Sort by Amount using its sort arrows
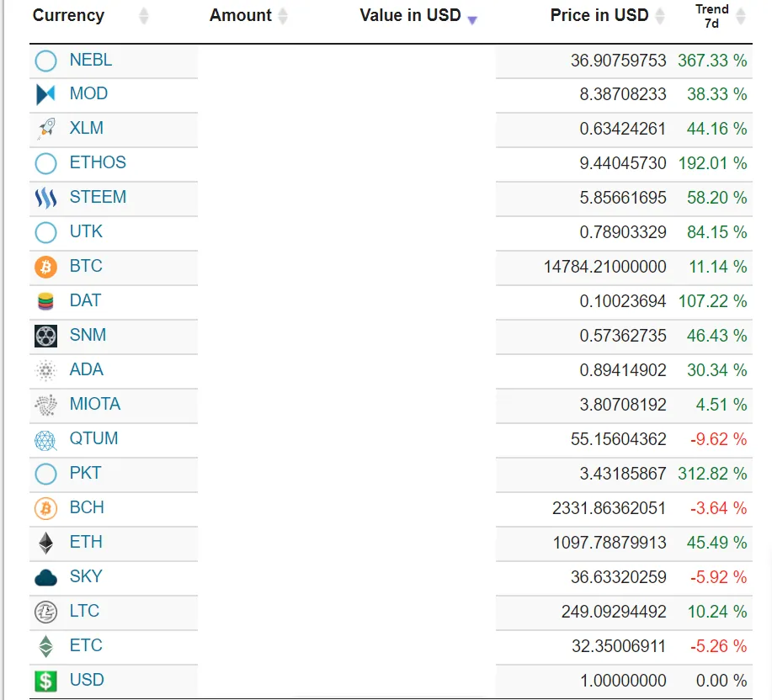This screenshot has height=700, width=772. click(283, 16)
